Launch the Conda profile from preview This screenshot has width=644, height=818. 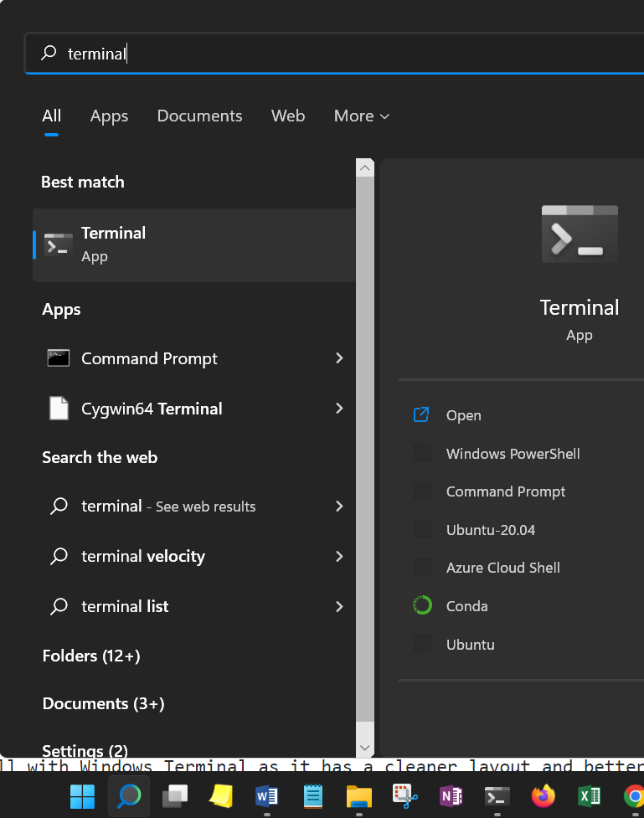point(467,606)
